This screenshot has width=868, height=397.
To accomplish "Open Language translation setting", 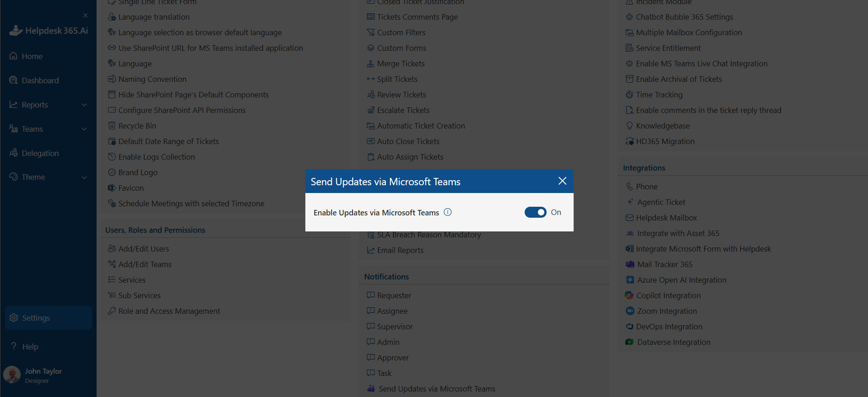I will point(154,17).
